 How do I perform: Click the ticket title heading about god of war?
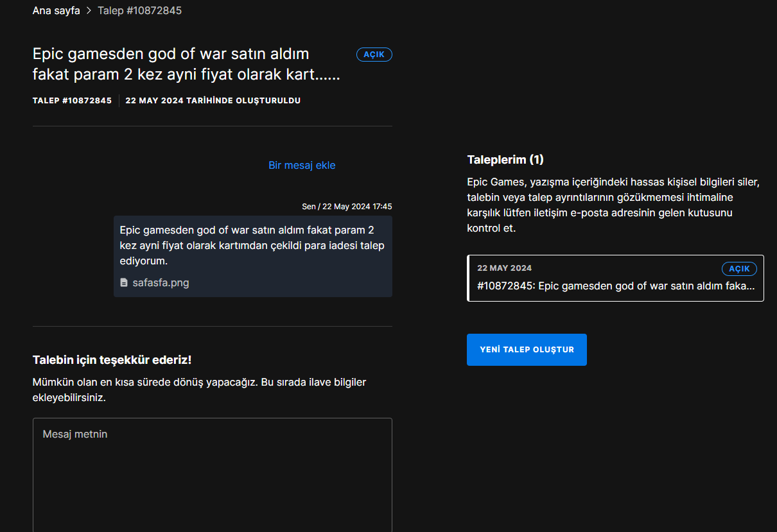tap(186, 64)
